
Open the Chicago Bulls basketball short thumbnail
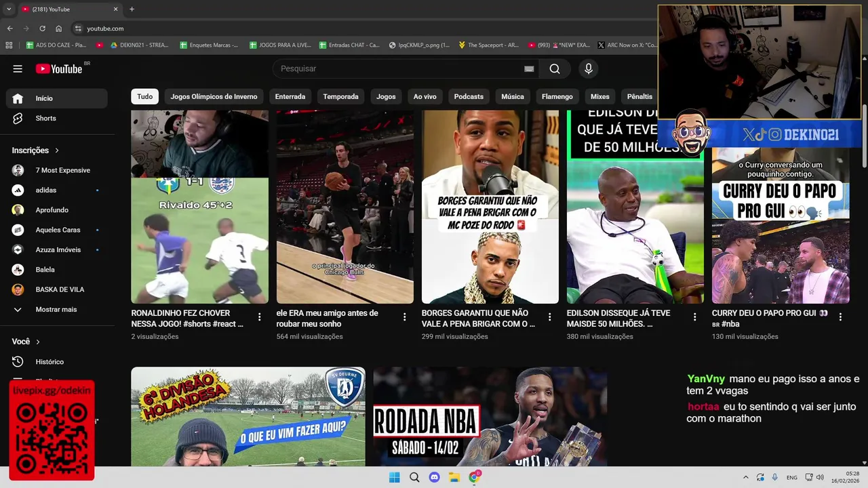(344, 207)
